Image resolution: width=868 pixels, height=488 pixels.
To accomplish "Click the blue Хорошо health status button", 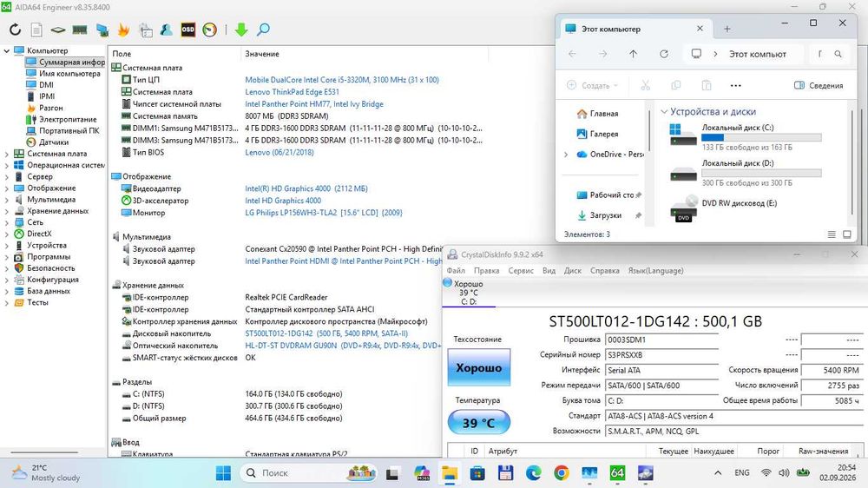I will point(479,367).
